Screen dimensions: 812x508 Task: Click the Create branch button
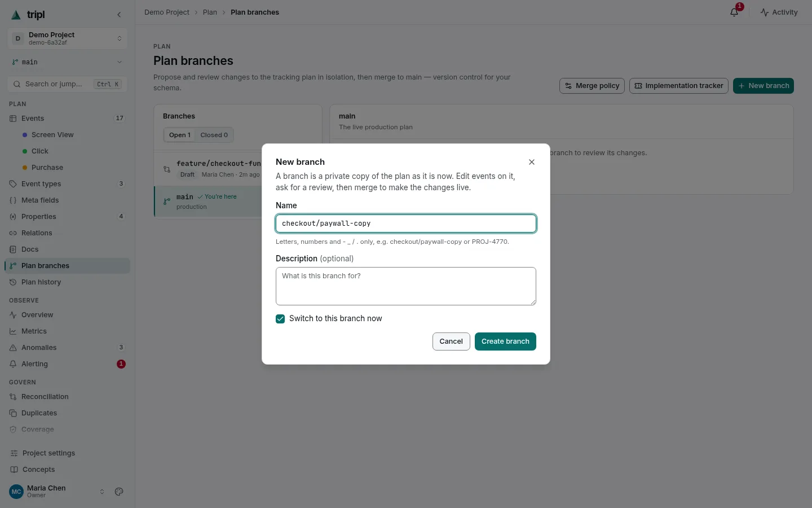[505, 341]
